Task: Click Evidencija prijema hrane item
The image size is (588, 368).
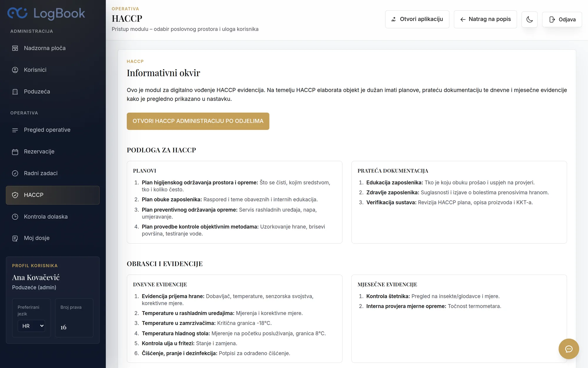Action: pyautogui.click(x=228, y=300)
